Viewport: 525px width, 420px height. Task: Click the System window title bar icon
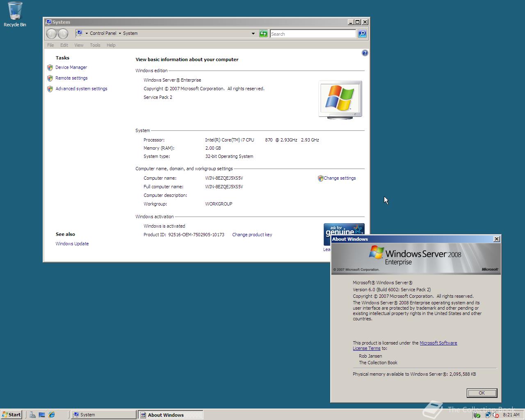pyautogui.click(x=48, y=22)
